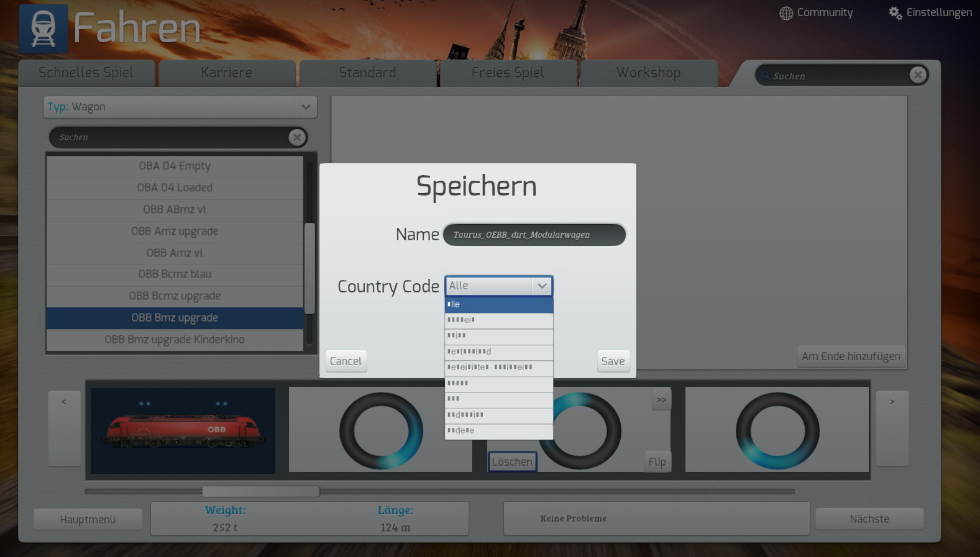980x557 pixels.
Task: Click the train logo icon beside Fahren
Action: pyautogui.click(x=44, y=29)
